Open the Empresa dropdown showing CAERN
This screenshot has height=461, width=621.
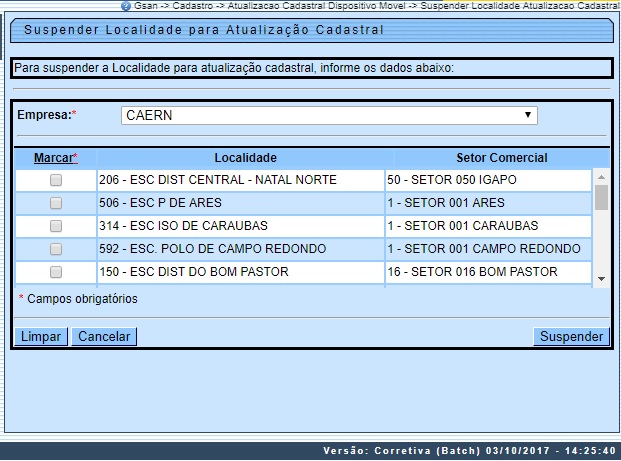click(329, 116)
